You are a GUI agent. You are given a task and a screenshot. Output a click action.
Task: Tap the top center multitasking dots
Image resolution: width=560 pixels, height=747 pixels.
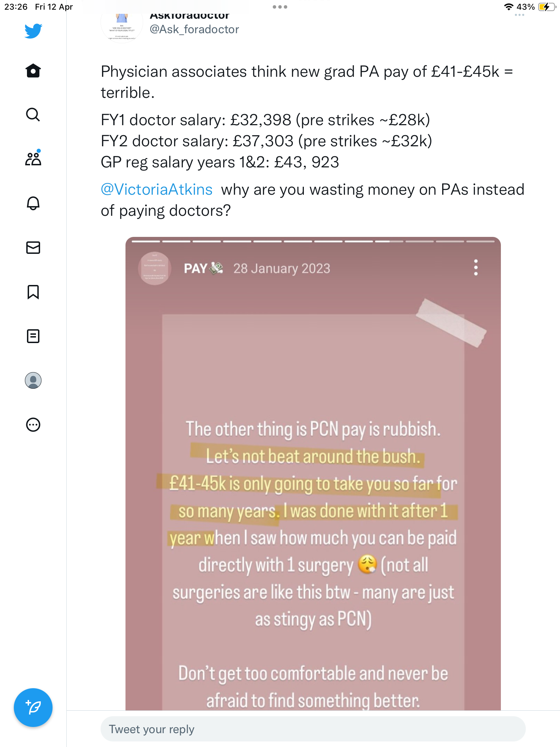tap(280, 7)
